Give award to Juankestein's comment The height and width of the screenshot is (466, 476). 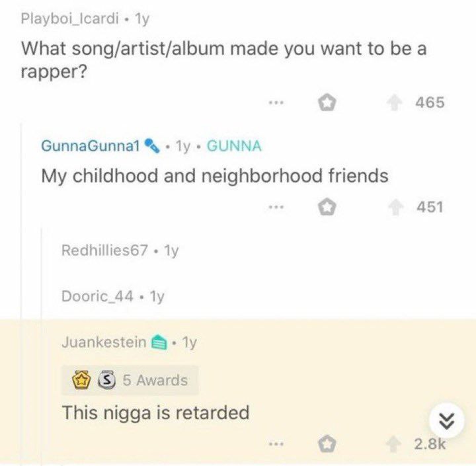[x=327, y=444]
